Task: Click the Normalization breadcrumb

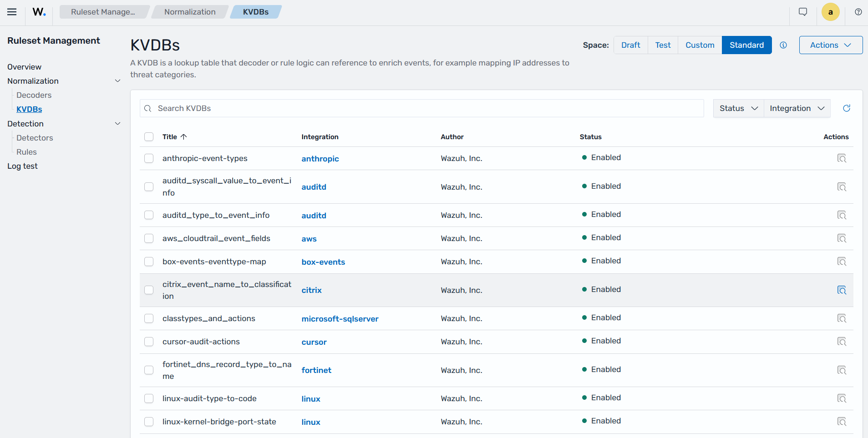Action: (190, 12)
